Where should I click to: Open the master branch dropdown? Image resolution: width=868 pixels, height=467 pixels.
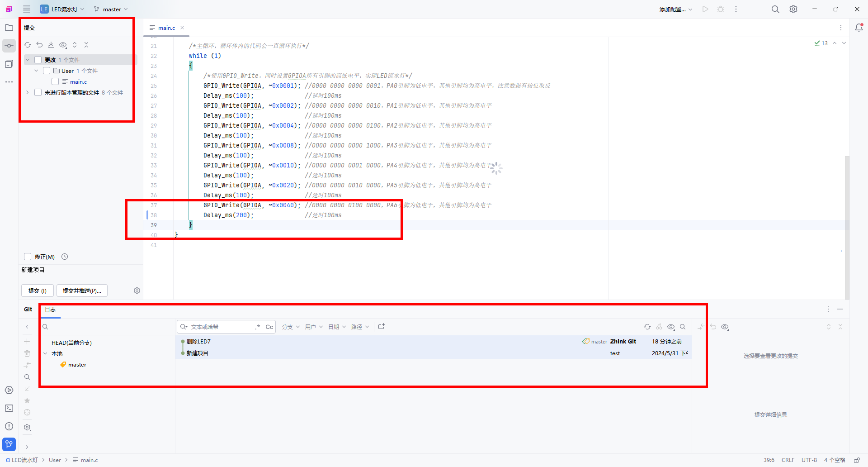(111, 9)
